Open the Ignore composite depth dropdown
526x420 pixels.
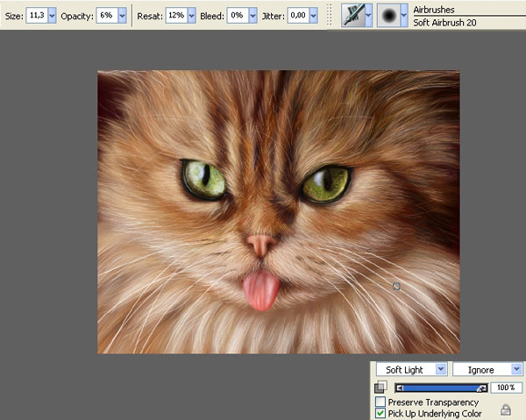tap(487, 369)
